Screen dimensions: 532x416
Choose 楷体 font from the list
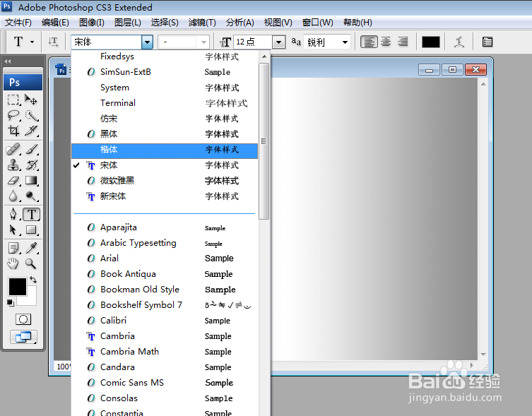[x=165, y=150]
